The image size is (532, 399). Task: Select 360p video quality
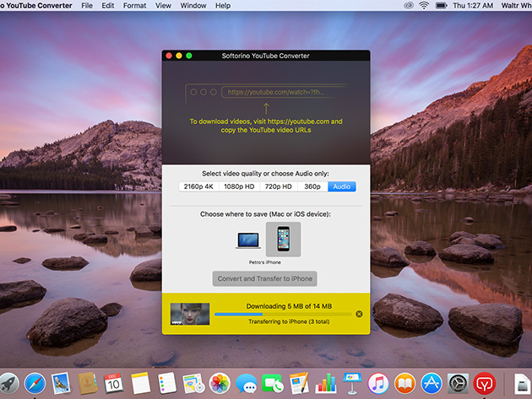(x=312, y=186)
